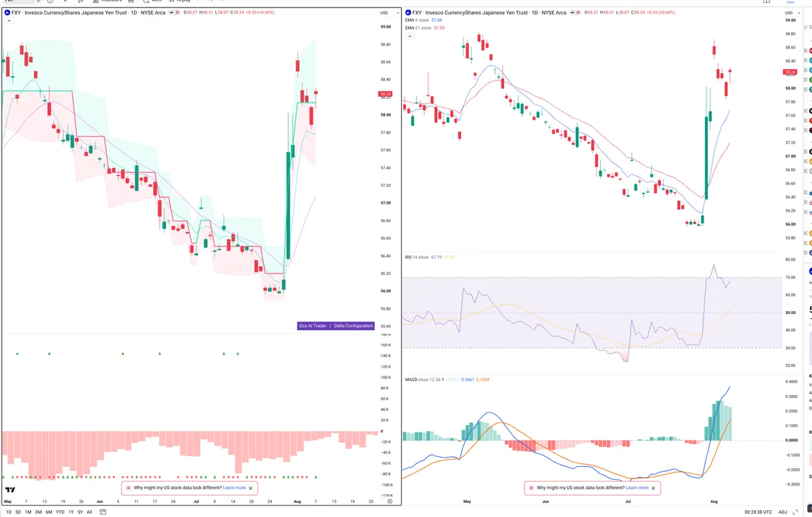Dismiss the stock data notice in right chart
Viewport: 812px width, 517px height.
point(654,488)
